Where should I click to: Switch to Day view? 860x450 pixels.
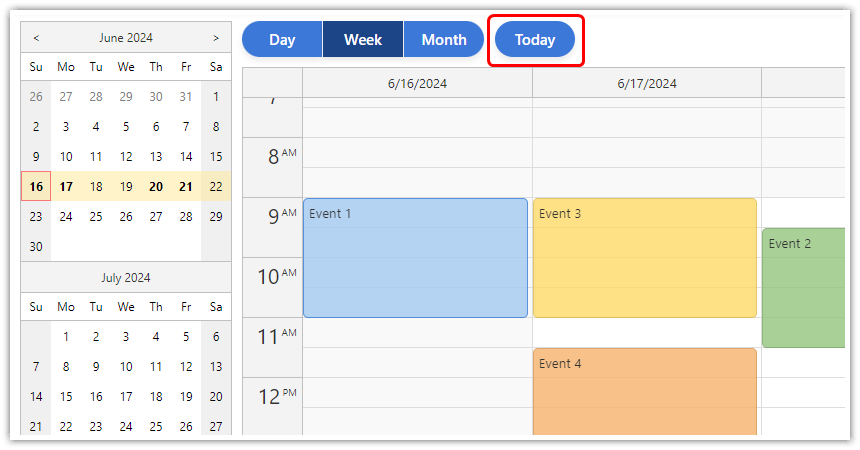tap(282, 40)
